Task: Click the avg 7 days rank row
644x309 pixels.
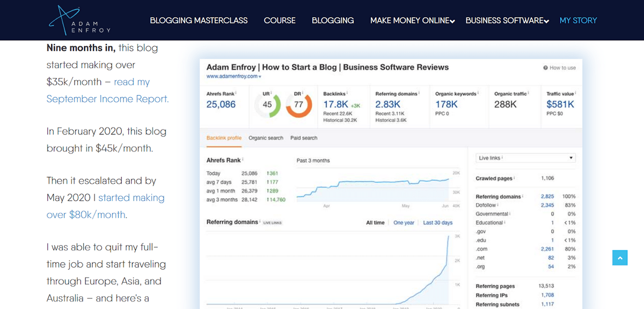Action: (246, 182)
